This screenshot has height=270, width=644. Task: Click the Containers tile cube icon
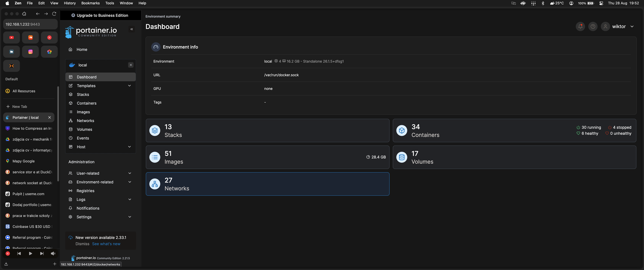pyautogui.click(x=402, y=130)
